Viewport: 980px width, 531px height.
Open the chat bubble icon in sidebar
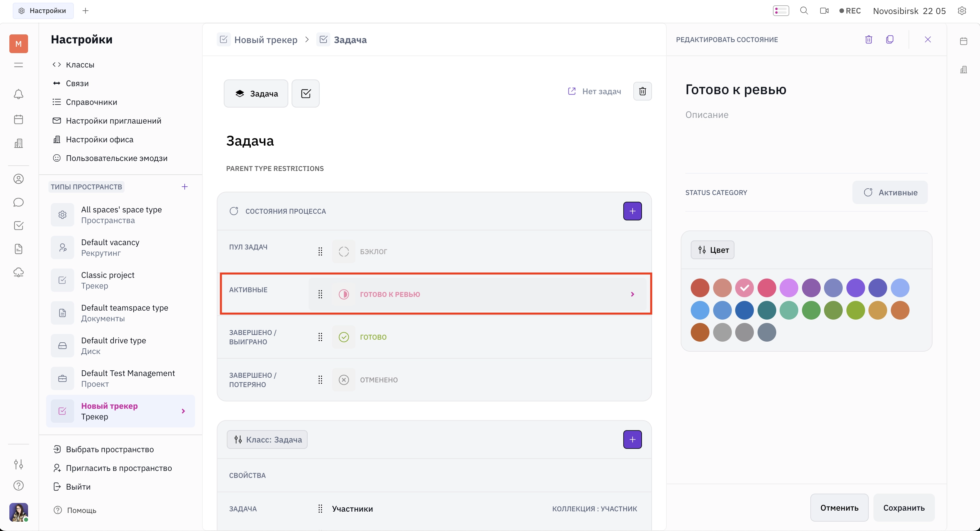(18, 202)
